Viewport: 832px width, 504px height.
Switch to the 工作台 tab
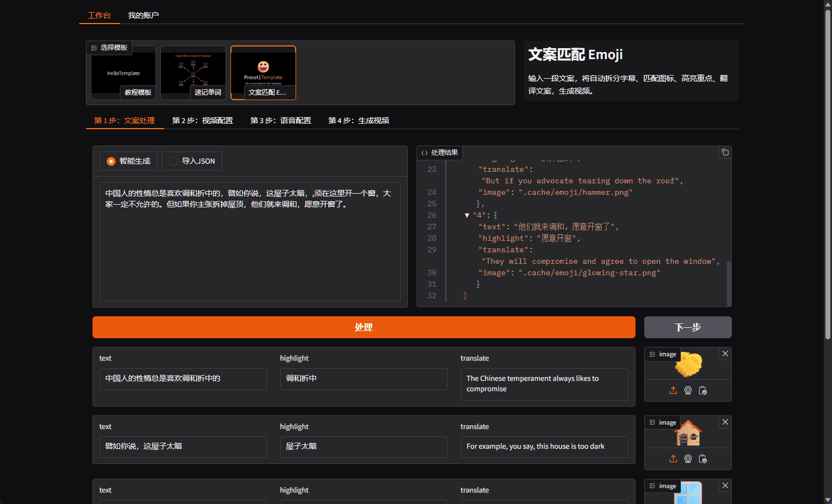(99, 15)
